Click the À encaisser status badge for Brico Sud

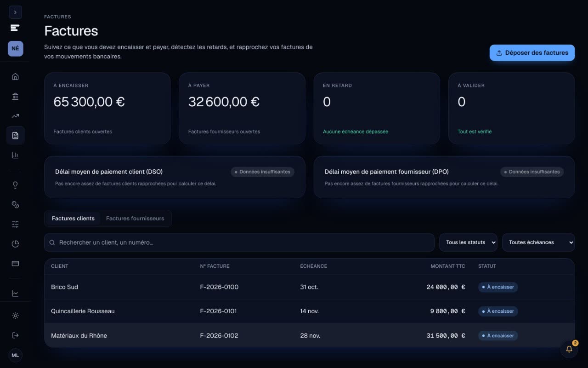498,287
